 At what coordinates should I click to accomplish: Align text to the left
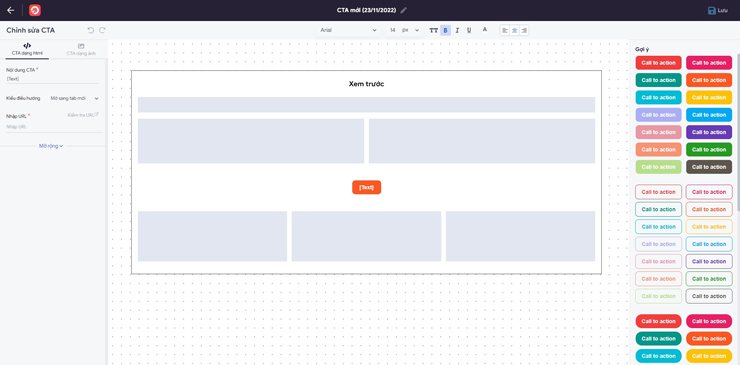(505, 30)
